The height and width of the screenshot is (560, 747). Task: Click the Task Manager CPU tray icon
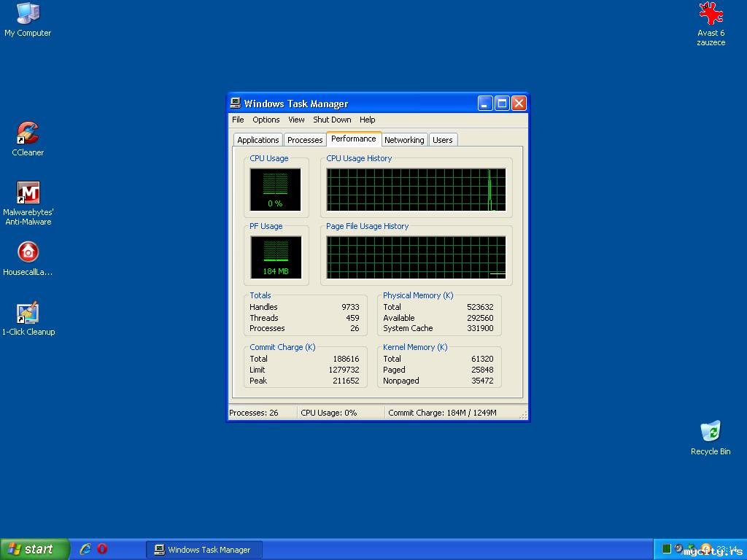click(x=667, y=548)
